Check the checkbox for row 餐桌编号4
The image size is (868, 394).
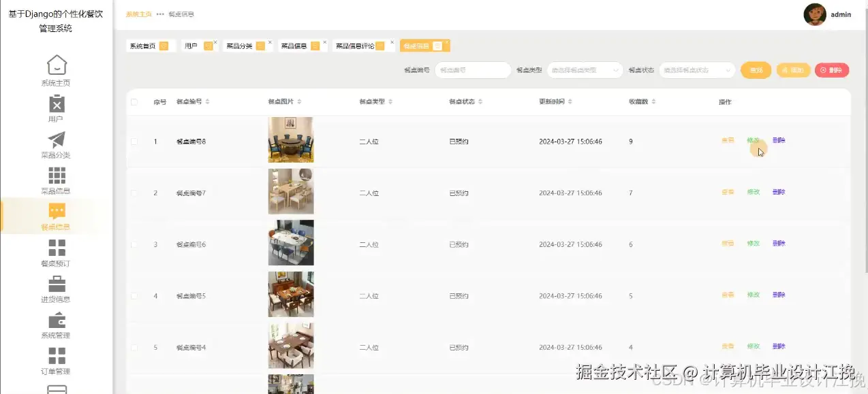[134, 348]
